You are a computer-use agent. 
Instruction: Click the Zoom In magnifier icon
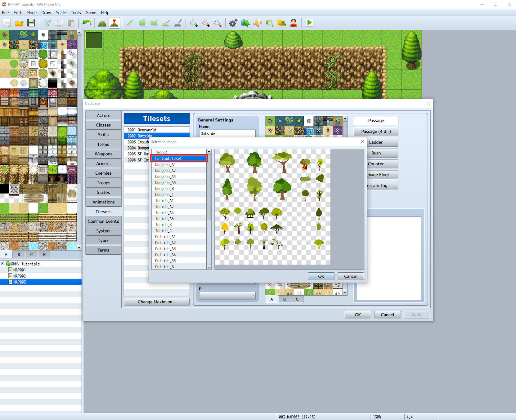[193, 23]
